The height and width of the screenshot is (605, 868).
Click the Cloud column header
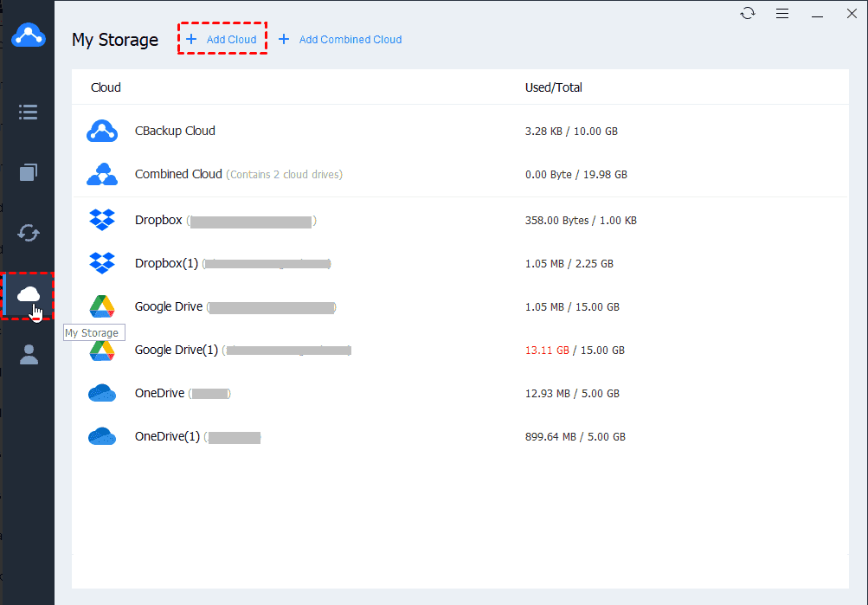pos(106,87)
